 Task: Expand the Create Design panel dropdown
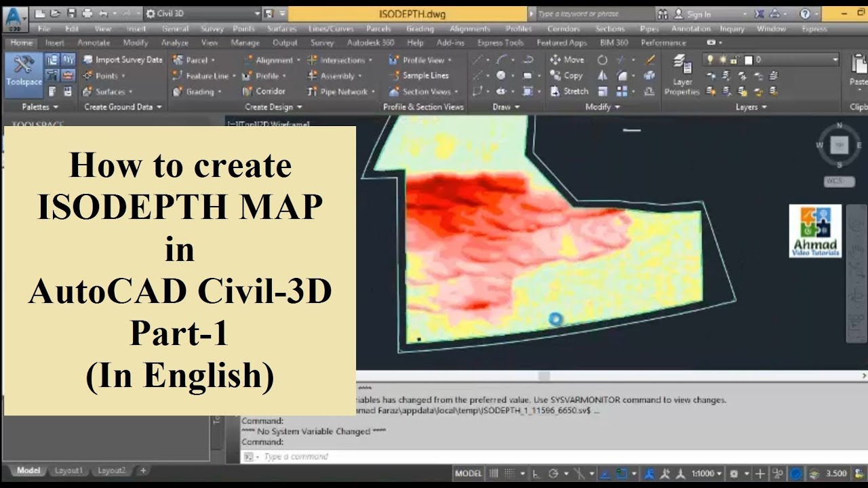[273, 106]
